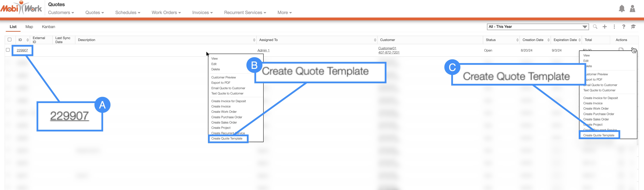Image resolution: width=644 pixels, height=190 pixels.
Task: Open the All - This Year filter dropdown
Action: point(538,27)
